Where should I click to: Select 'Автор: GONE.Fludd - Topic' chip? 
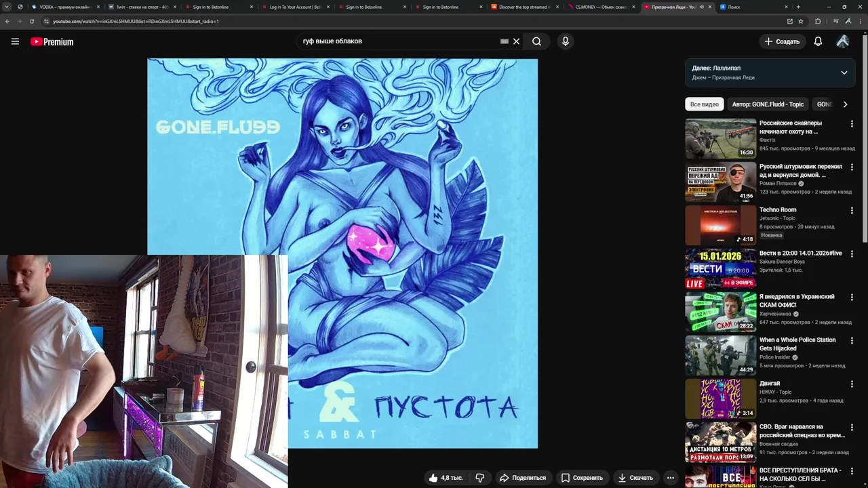pyautogui.click(x=768, y=104)
